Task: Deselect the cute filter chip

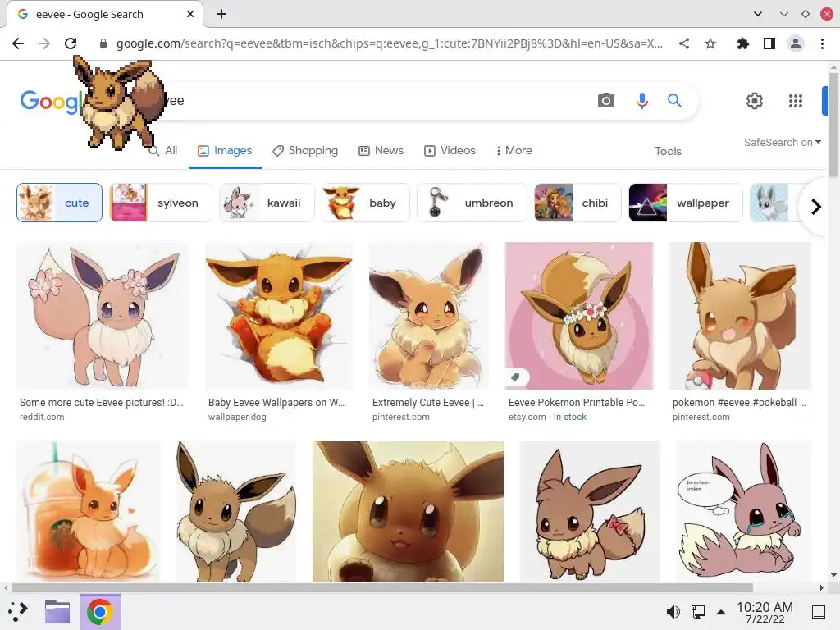Action: coord(59,203)
